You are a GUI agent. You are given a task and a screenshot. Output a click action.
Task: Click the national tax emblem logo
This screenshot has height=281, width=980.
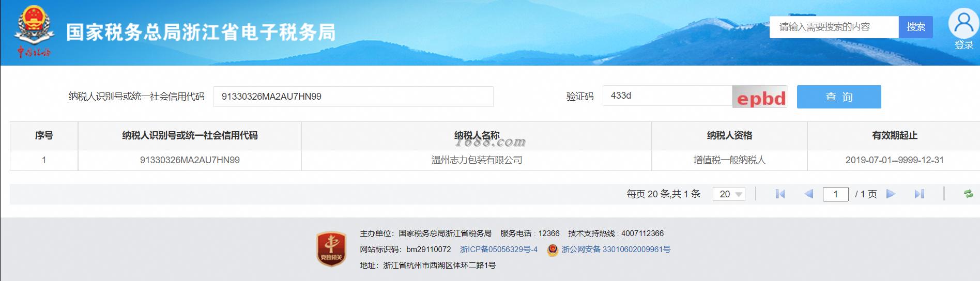click(33, 31)
